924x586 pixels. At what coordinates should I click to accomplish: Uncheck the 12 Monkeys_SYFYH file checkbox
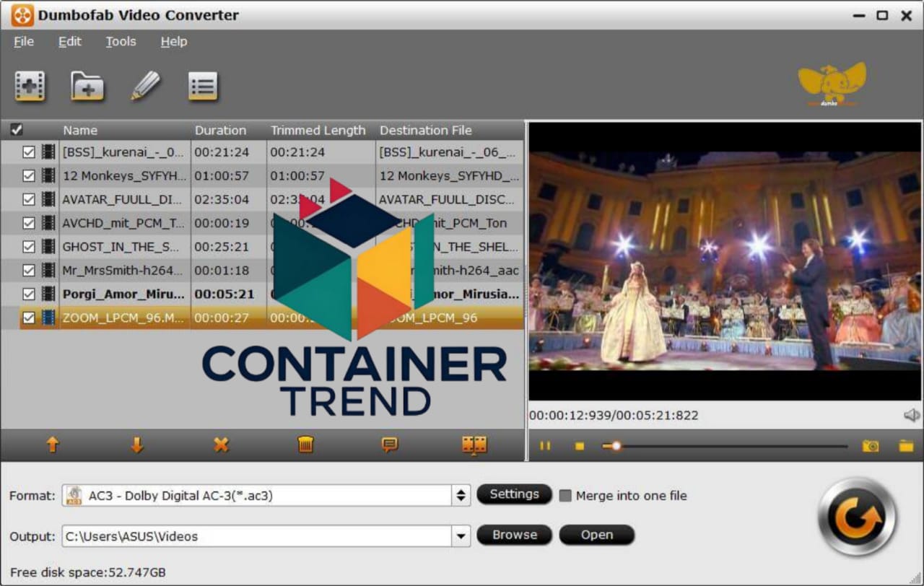tap(29, 175)
